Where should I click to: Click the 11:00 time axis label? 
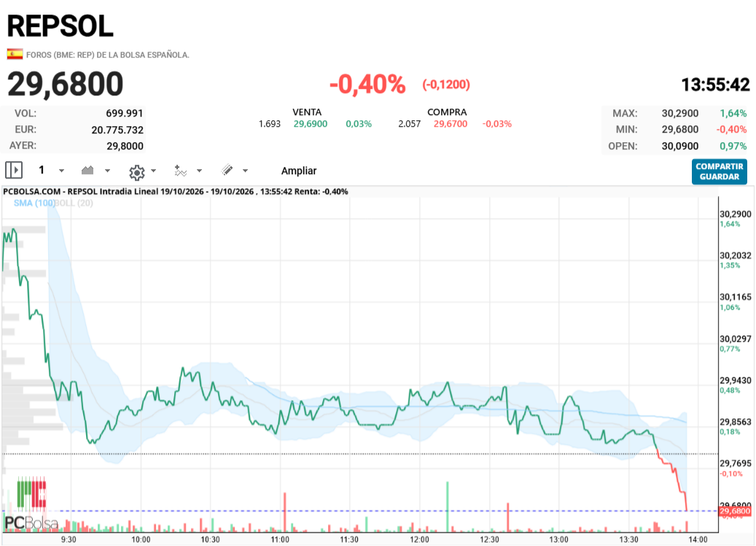click(x=280, y=539)
